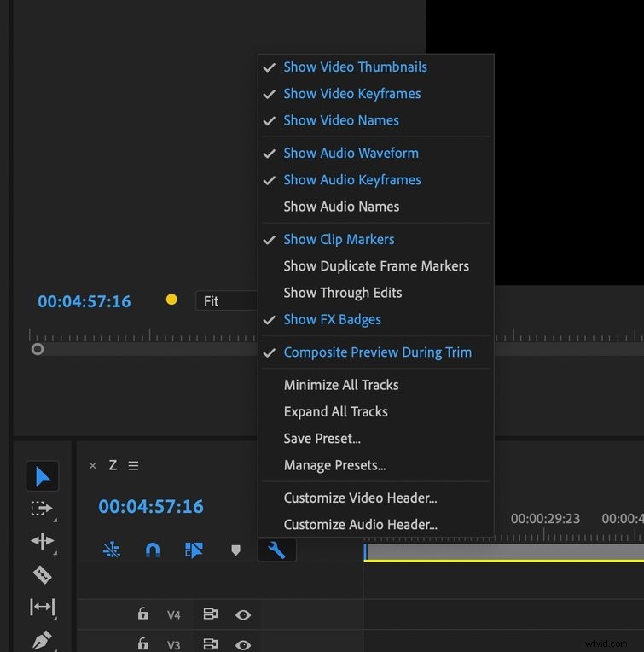Toggle sync lock for V3
Image resolution: width=644 pixels, height=652 pixels.
[211, 644]
